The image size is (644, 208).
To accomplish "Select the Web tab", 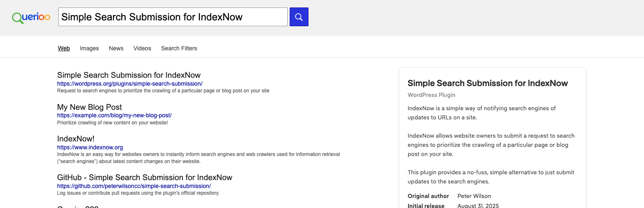I will [64, 48].
